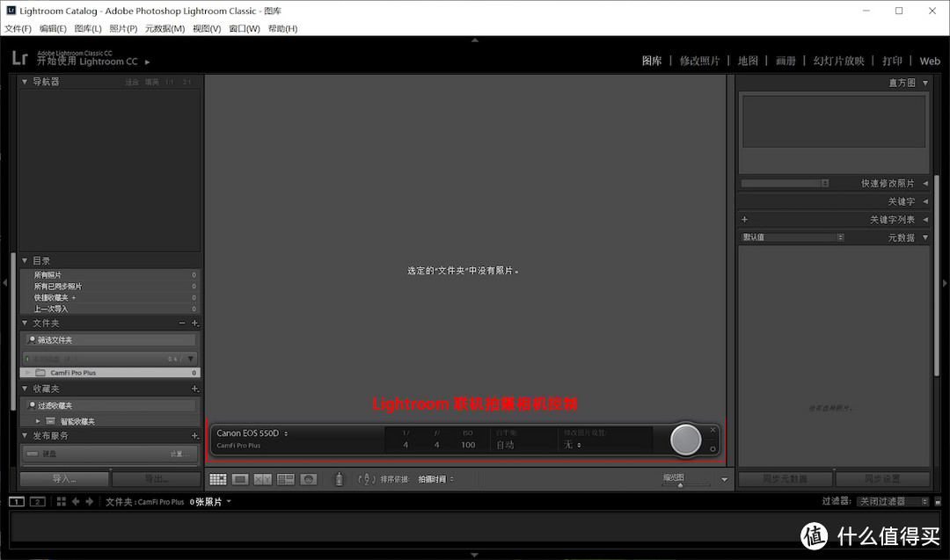Viewport: 950px width, 560px height.
Task: Expand the Smart Collections set
Action: pyautogui.click(x=38, y=421)
